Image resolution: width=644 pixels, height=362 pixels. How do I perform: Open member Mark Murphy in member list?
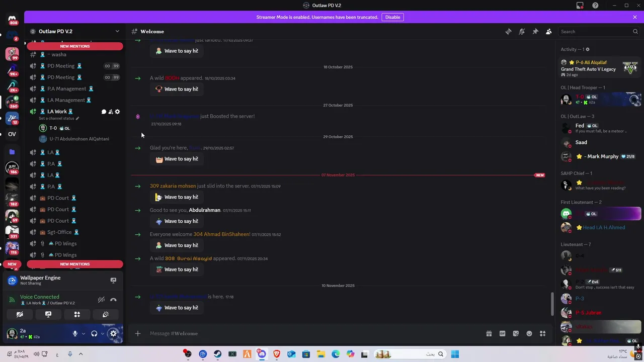pyautogui.click(x=600, y=156)
